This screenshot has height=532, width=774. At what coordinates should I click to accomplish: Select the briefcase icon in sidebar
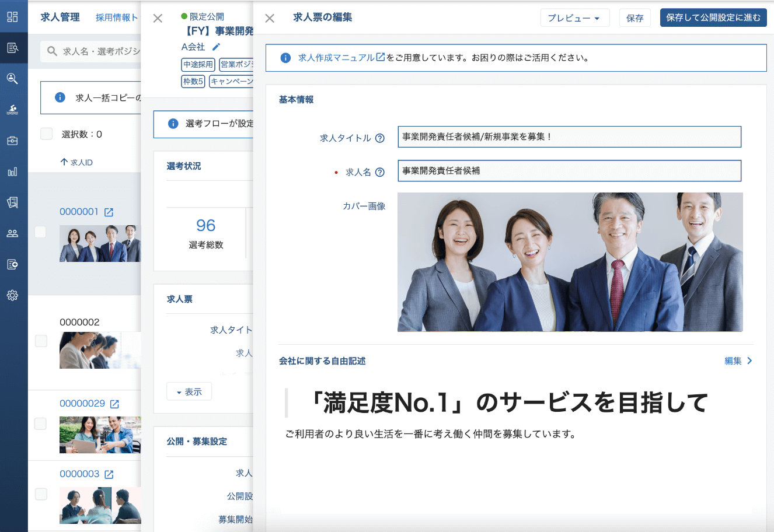coord(12,141)
